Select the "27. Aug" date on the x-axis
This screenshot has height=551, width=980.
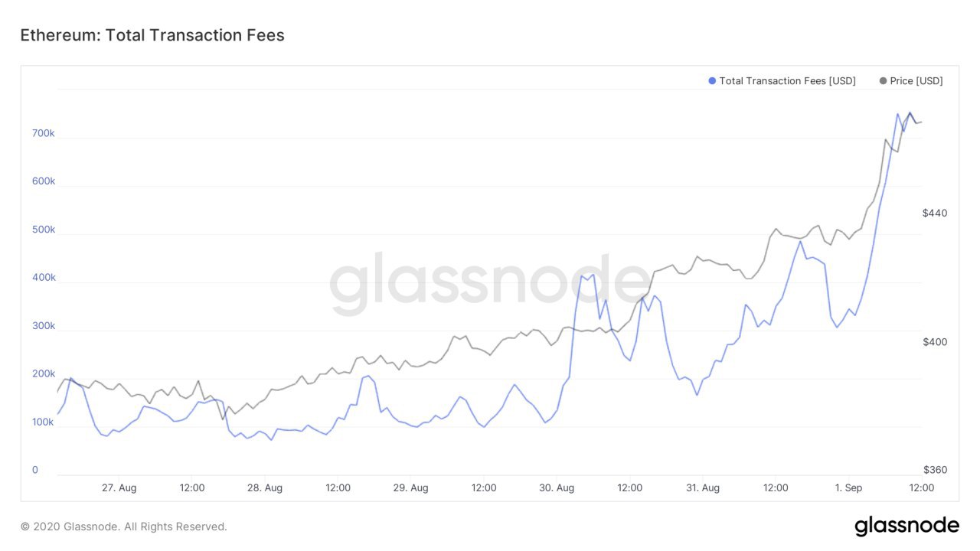point(119,487)
